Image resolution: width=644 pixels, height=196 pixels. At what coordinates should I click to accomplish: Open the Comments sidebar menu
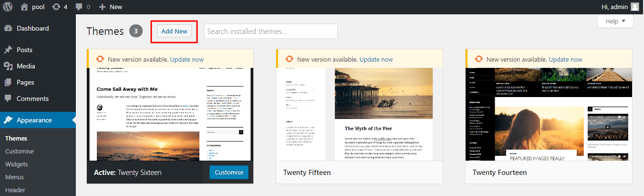pos(38,98)
